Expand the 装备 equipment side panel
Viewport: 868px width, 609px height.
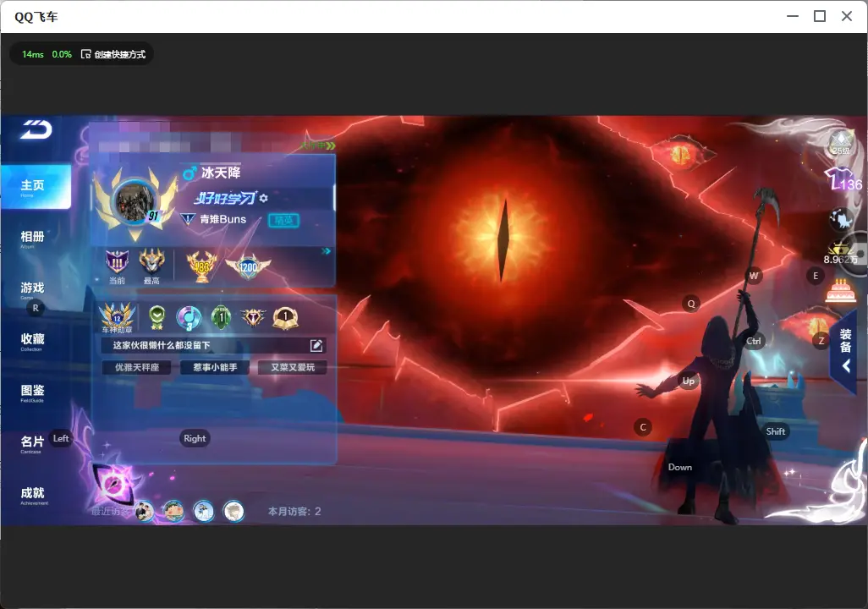coord(845,350)
